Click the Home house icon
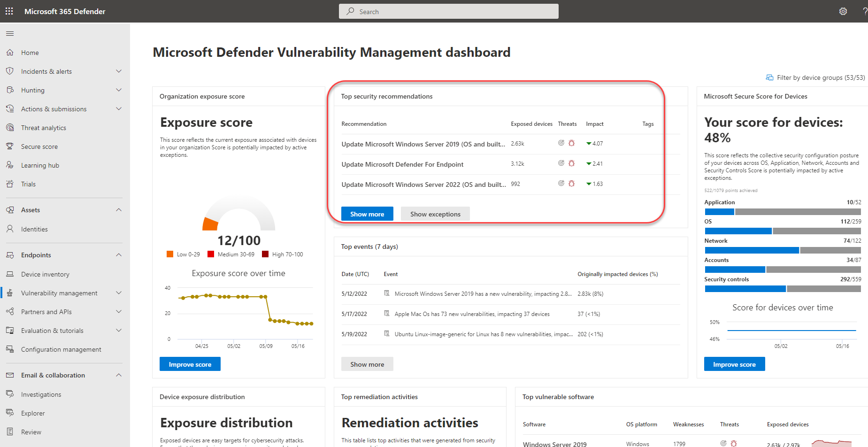 (10, 53)
